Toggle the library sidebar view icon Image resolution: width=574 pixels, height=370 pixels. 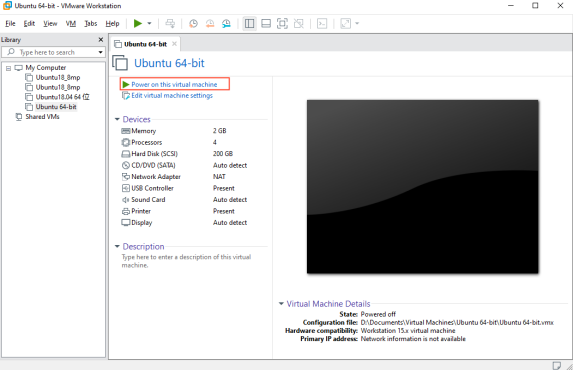tap(249, 24)
